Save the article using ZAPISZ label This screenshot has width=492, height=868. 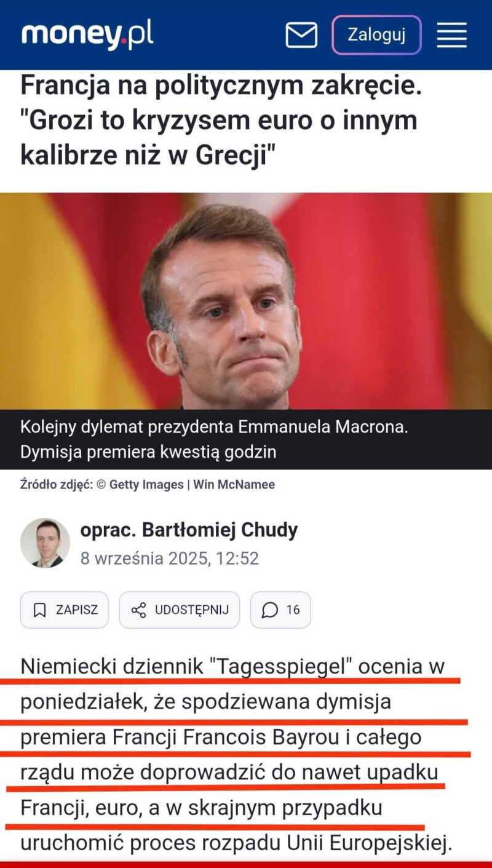tap(77, 610)
